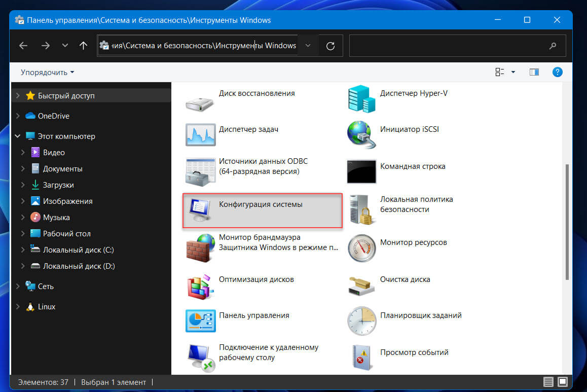The image size is (587, 392).
Task: Click the address bar path field
Action: point(198,46)
